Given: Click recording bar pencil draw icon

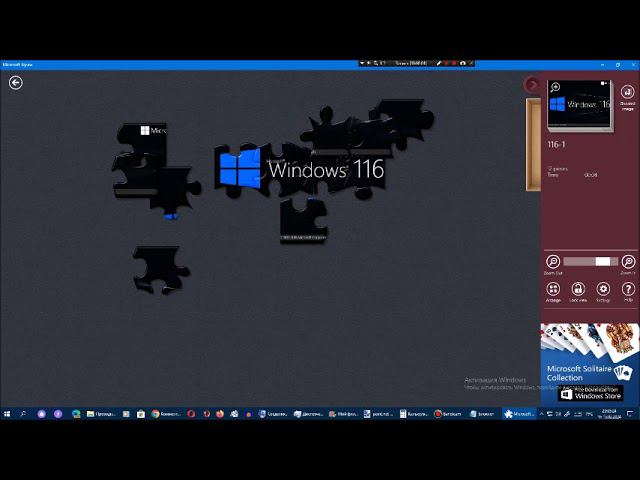Looking at the screenshot, I should point(439,63).
